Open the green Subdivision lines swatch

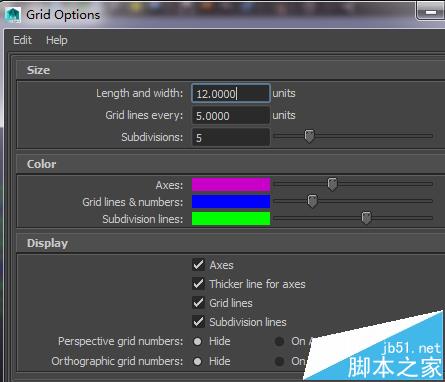point(231,219)
